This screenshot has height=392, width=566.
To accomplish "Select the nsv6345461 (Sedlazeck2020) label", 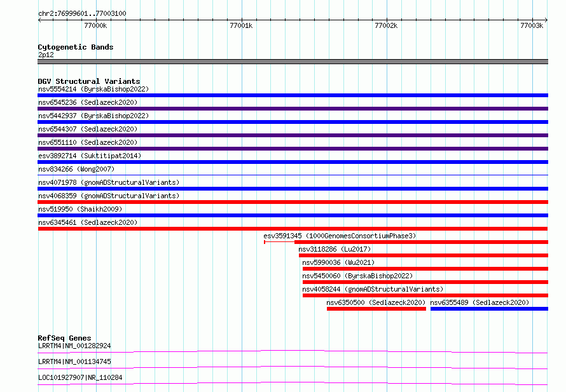I will coord(88,222).
